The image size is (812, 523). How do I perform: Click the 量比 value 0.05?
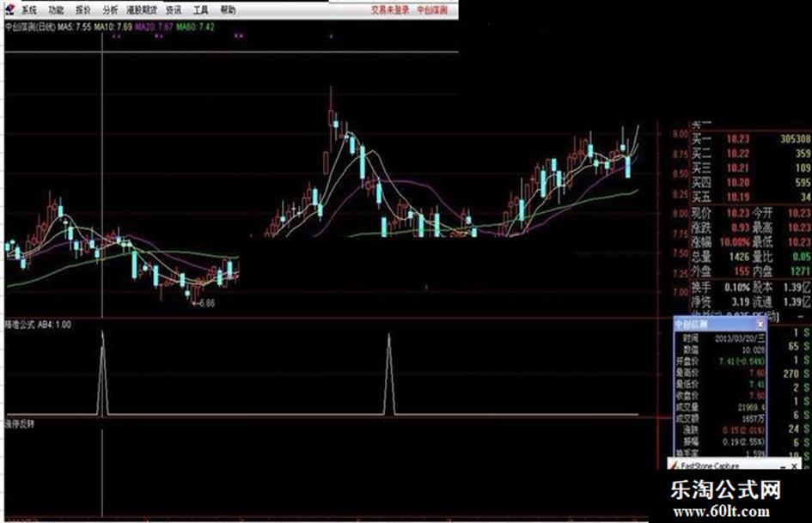coord(802,256)
